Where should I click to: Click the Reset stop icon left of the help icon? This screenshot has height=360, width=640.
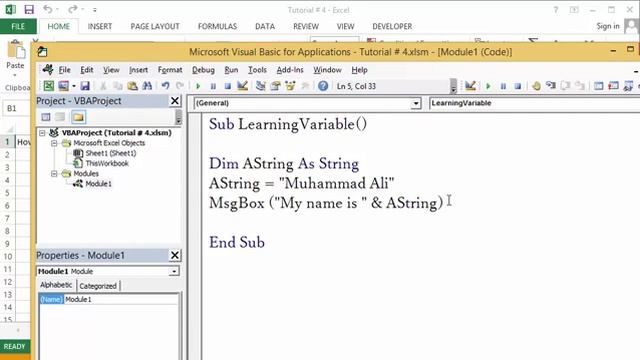(228, 86)
